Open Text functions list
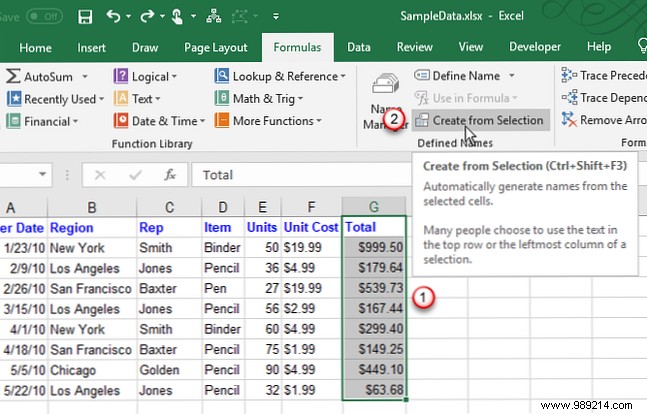 click(x=137, y=99)
